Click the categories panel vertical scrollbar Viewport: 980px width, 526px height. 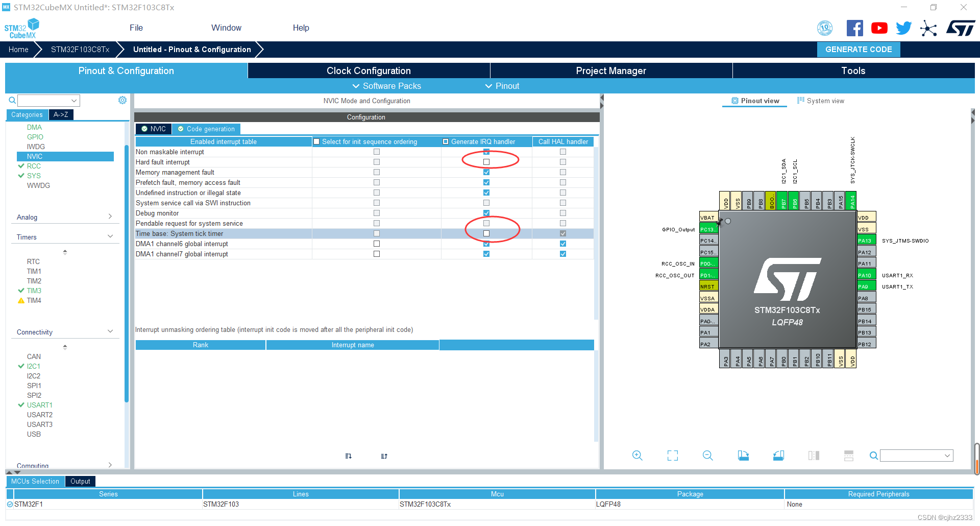click(x=126, y=273)
